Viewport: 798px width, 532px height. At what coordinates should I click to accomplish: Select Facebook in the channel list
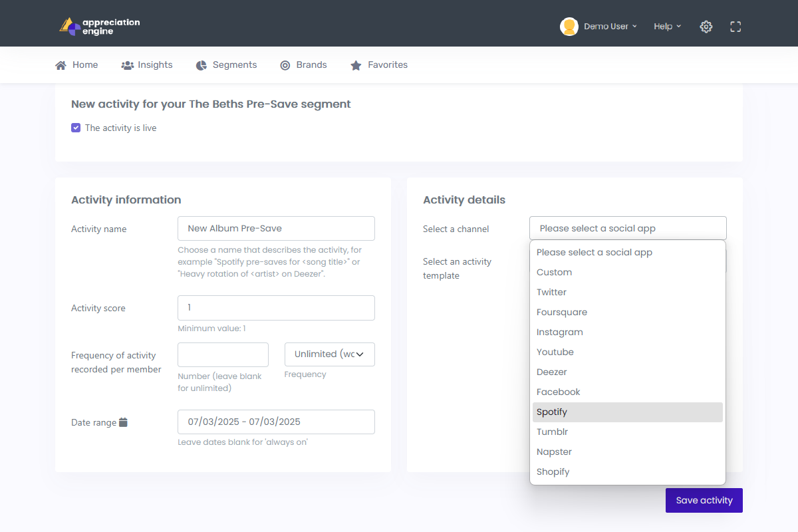[x=628, y=392]
